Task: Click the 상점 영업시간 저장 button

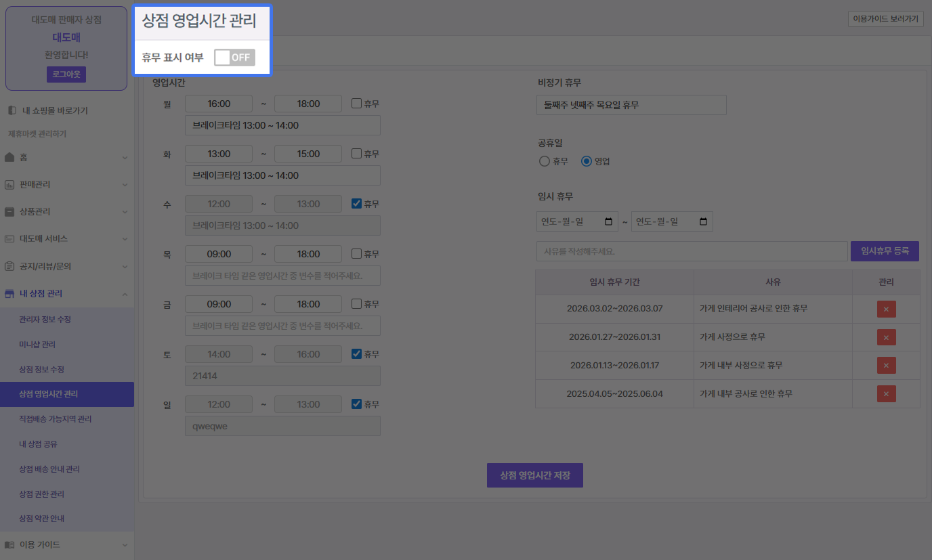Action: coord(534,475)
